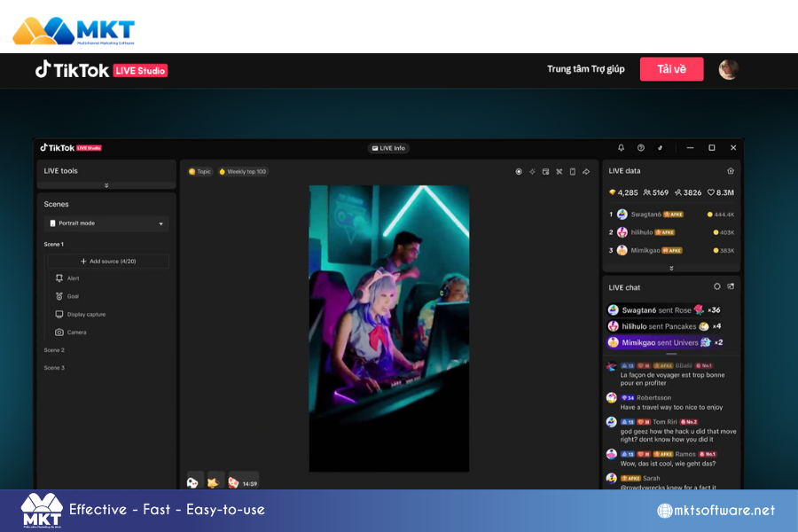Viewport: 798px width, 532px height.
Task: Click the notification bell icon
Action: 621,148
